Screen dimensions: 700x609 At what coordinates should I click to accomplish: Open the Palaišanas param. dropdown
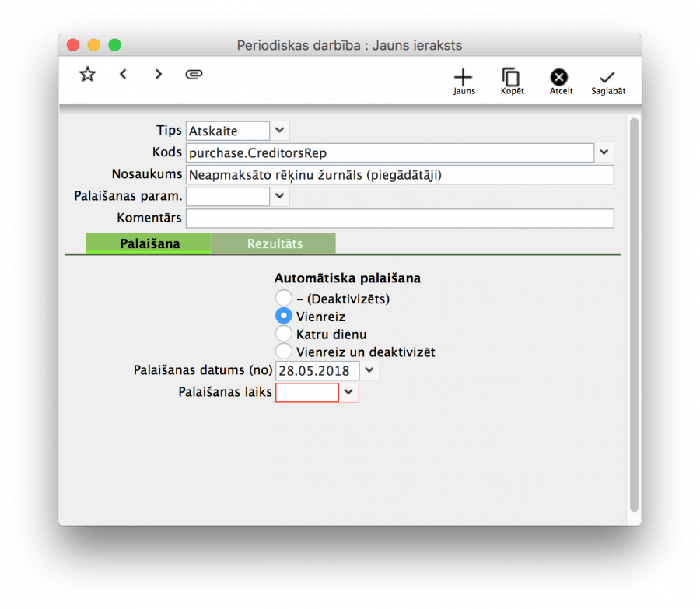point(278,196)
